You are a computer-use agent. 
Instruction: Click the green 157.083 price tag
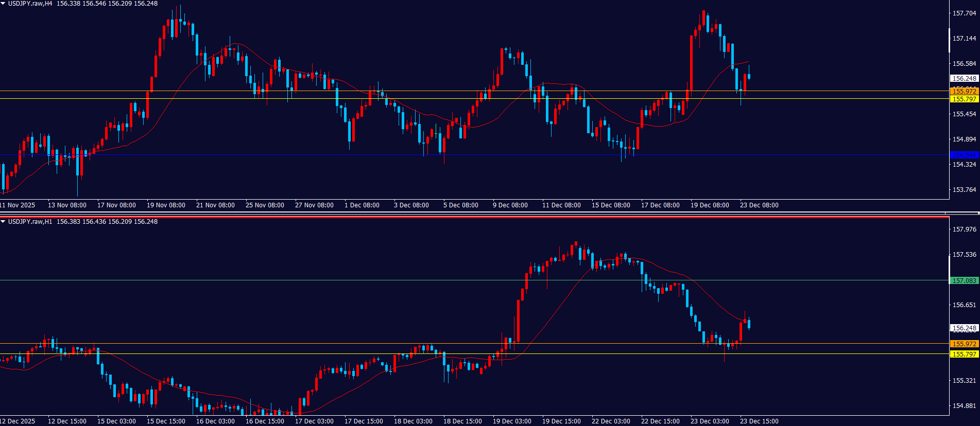[x=964, y=281]
